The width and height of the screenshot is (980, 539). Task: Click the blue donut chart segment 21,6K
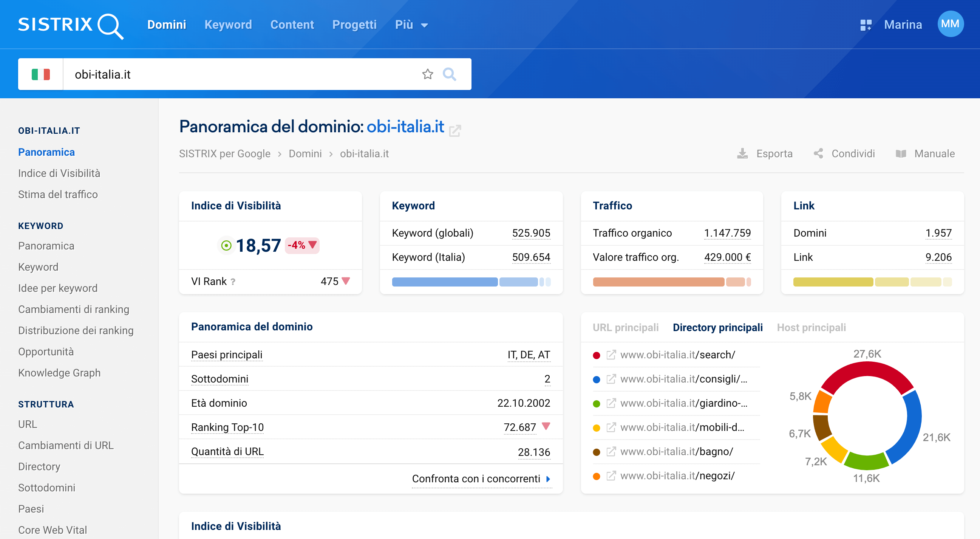(x=912, y=427)
